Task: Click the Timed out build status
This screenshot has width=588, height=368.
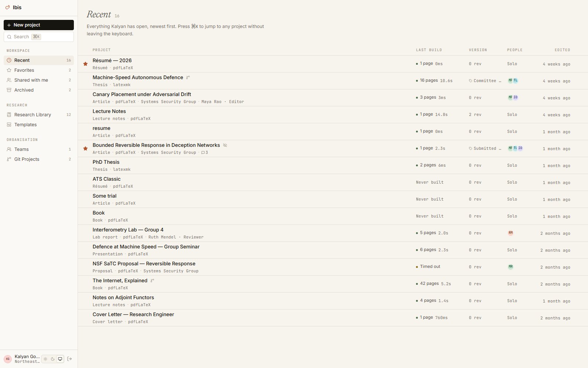Action: (428, 267)
